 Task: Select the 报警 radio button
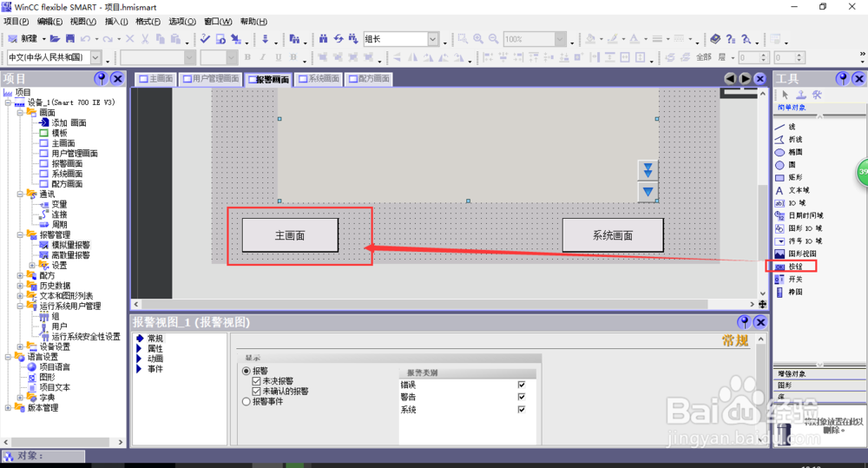click(247, 371)
